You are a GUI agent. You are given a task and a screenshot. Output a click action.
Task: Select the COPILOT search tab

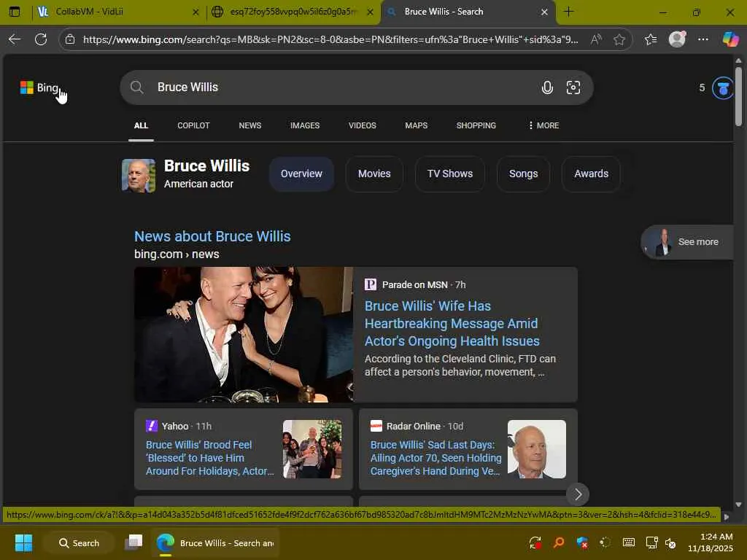[x=193, y=125]
